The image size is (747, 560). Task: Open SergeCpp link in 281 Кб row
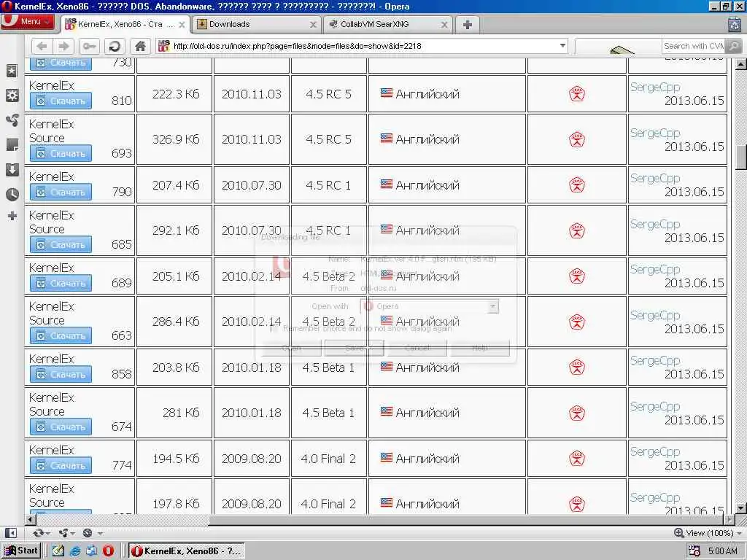click(x=655, y=406)
